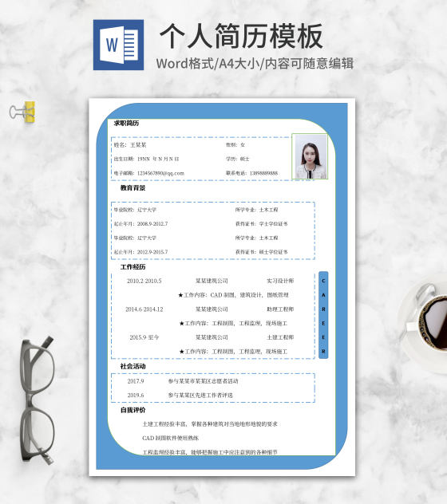Click the 2017.9 volunteer activity row
The image size is (447, 504).
click(183, 381)
